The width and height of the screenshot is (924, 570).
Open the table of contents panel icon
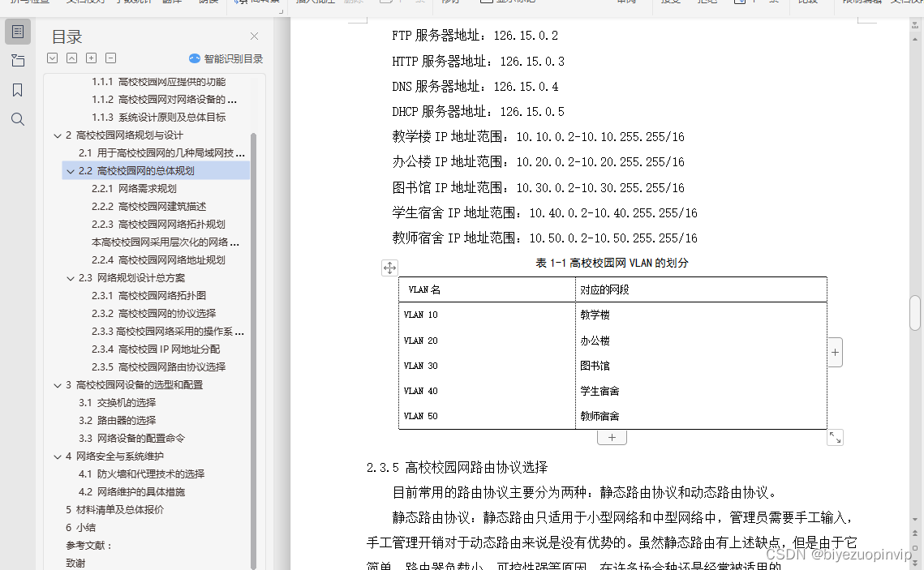point(18,31)
